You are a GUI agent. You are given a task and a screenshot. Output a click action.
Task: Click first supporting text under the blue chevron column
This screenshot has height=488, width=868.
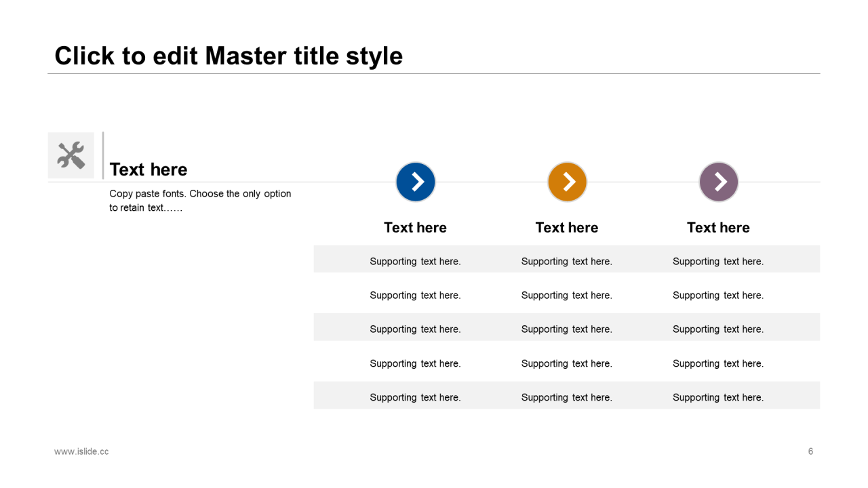pyautogui.click(x=415, y=262)
